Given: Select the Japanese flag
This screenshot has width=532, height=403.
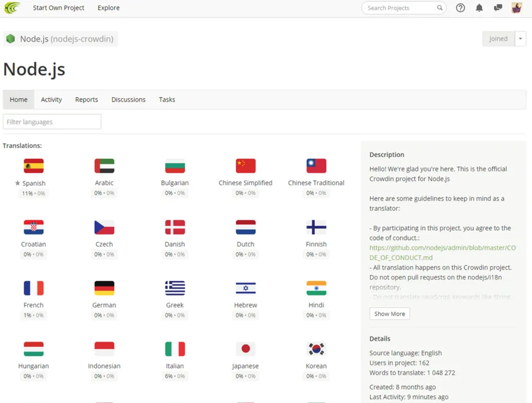Looking at the screenshot, I should pyautogui.click(x=245, y=349).
